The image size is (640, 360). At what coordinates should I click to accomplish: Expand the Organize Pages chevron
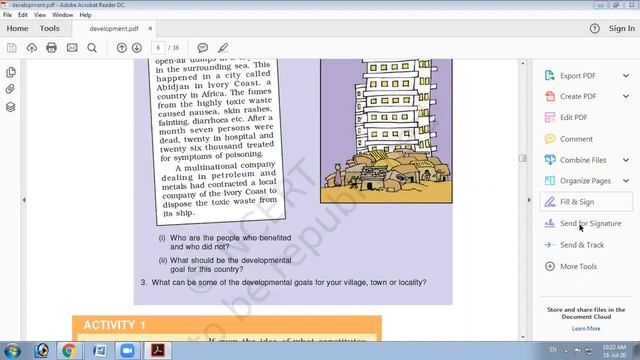pyautogui.click(x=626, y=180)
